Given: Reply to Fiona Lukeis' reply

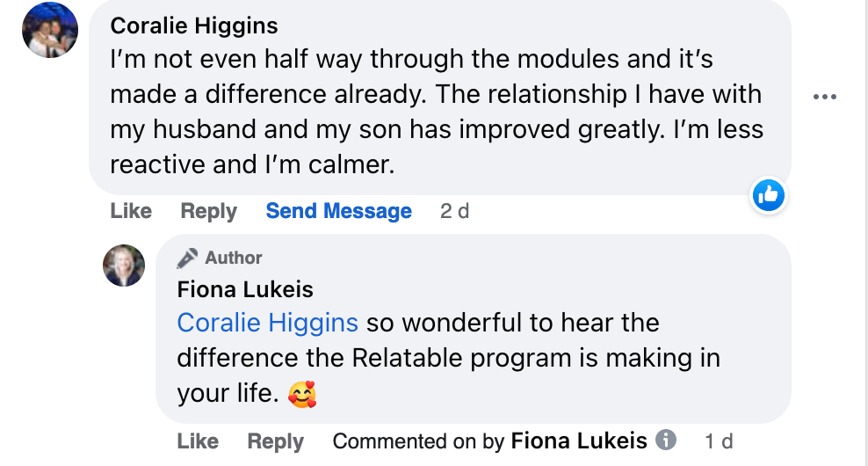Looking at the screenshot, I should tap(275, 441).
